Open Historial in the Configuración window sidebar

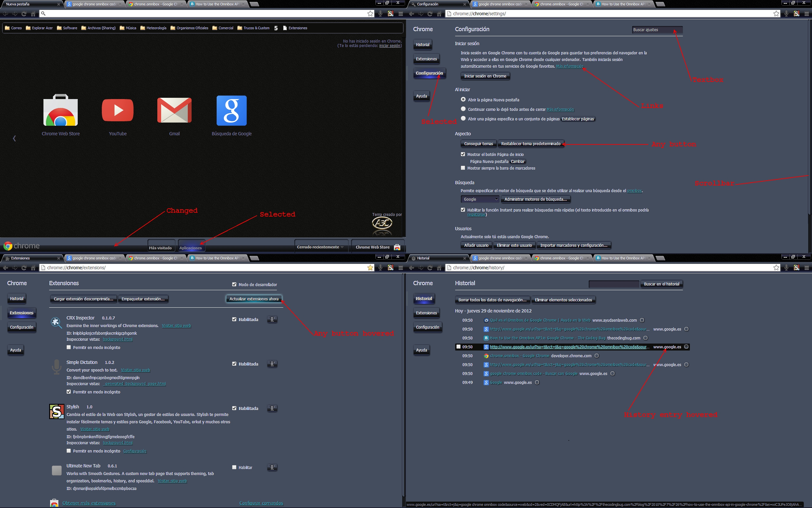coord(422,45)
